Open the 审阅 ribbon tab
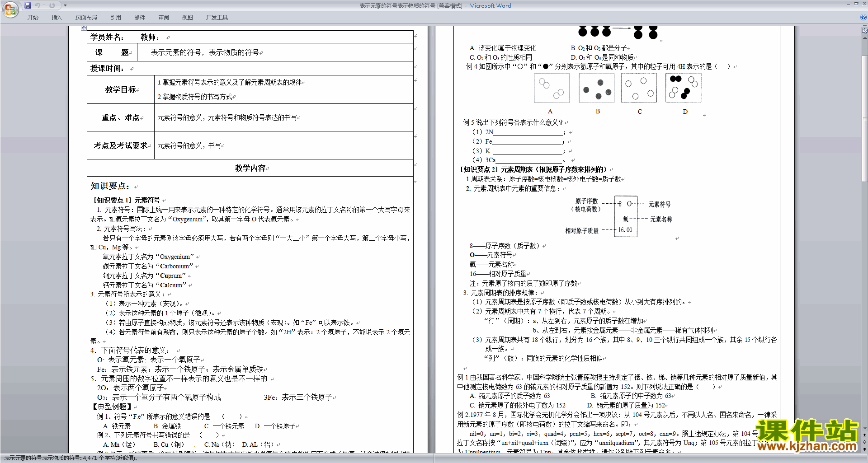Screen dimensions: 868x463 (x=164, y=17)
